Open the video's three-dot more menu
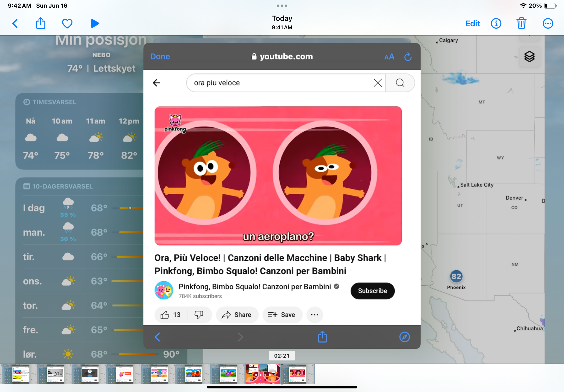Screen dimensions: 564x392 click(315, 315)
